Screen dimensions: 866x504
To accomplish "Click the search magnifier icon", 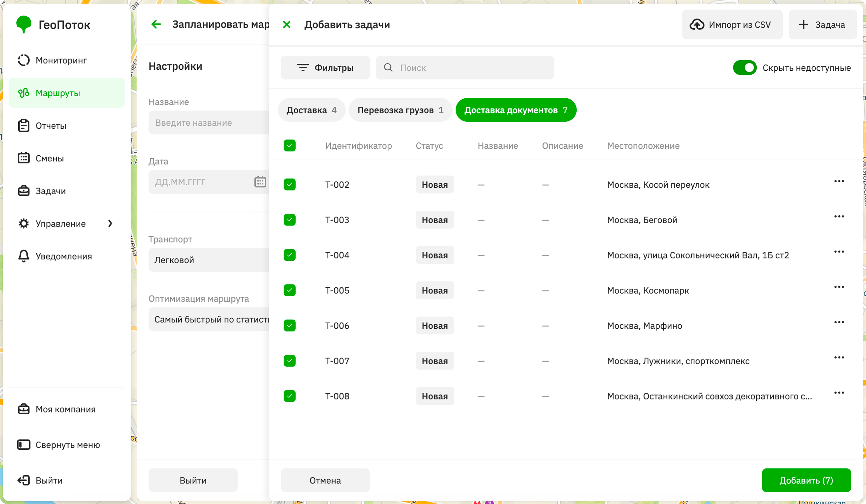I will point(388,68).
